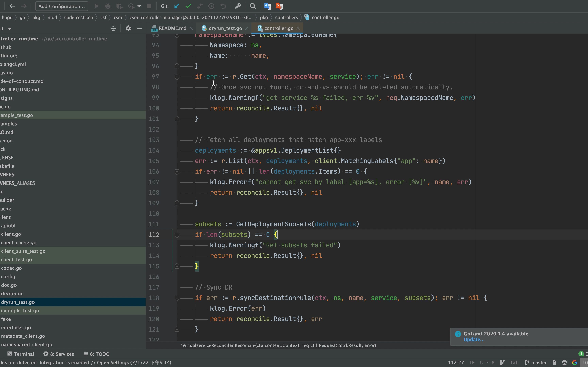
Task: Toggle the inspections hat icon
Action: [564, 362]
